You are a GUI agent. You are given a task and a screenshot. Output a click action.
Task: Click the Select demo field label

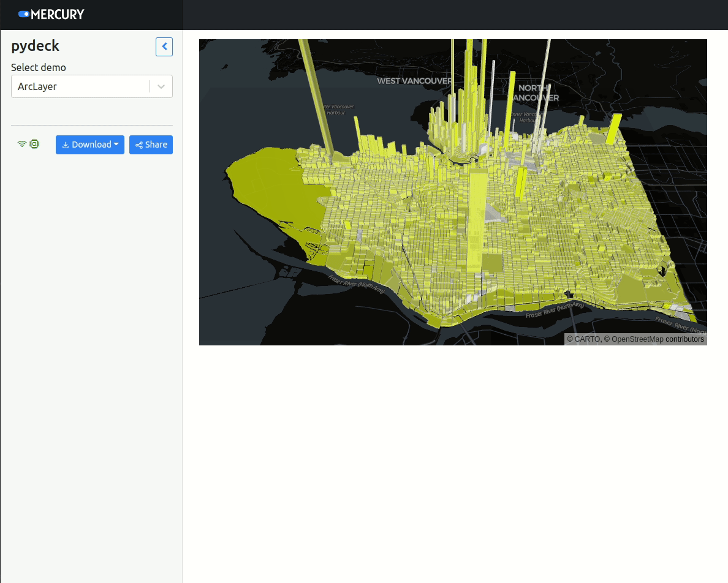pos(39,67)
